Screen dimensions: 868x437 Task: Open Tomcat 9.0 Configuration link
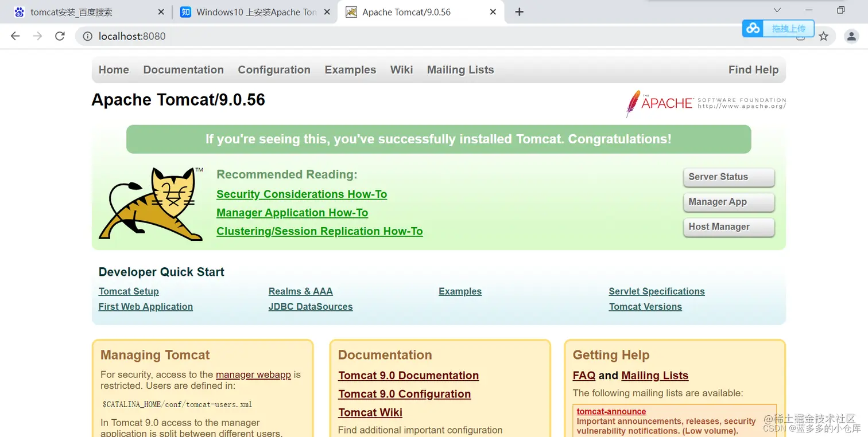pyautogui.click(x=405, y=394)
